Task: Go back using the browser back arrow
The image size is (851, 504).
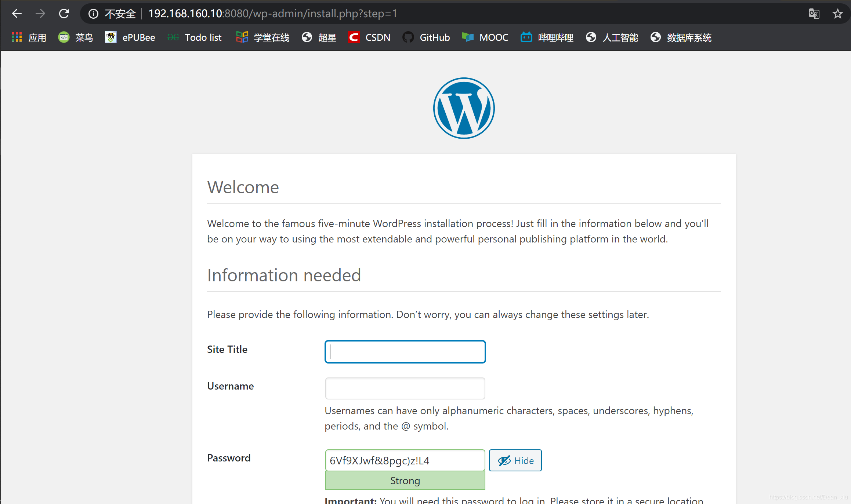Action: tap(17, 14)
